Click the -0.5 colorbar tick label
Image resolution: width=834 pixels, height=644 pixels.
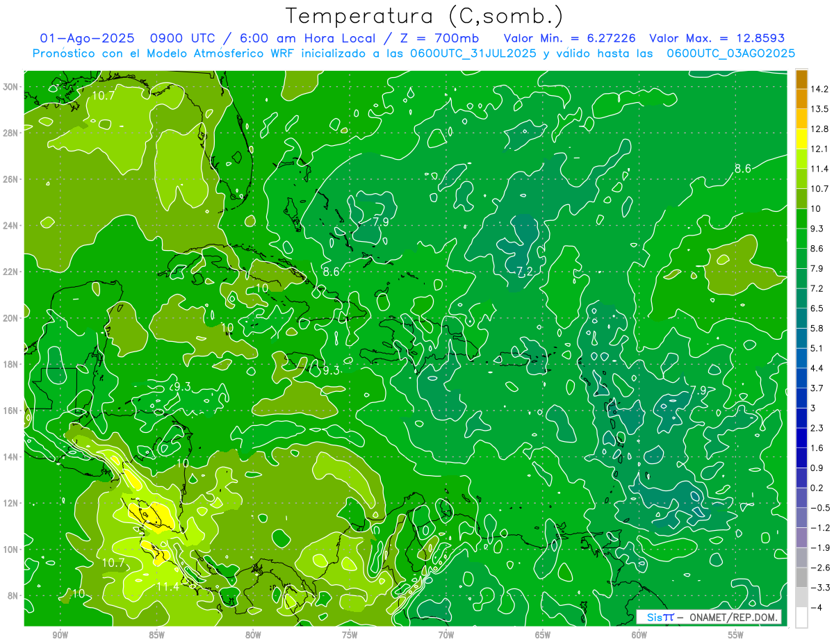tap(820, 508)
